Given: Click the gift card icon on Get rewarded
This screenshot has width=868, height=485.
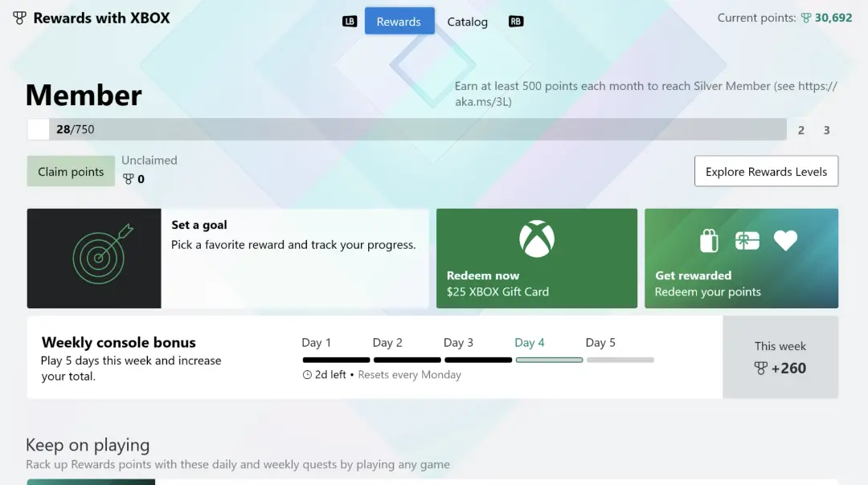Looking at the screenshot, I should [x=747, y=241].
